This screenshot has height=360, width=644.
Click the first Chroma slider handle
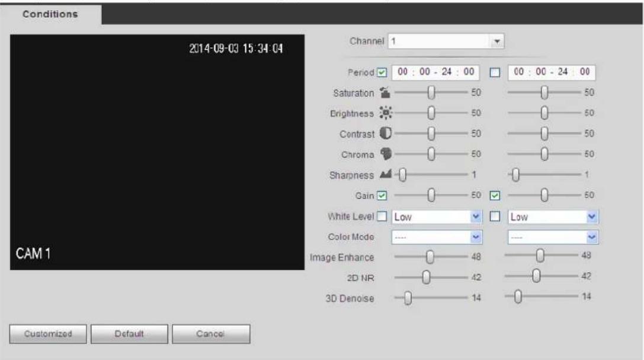[431, 154]
